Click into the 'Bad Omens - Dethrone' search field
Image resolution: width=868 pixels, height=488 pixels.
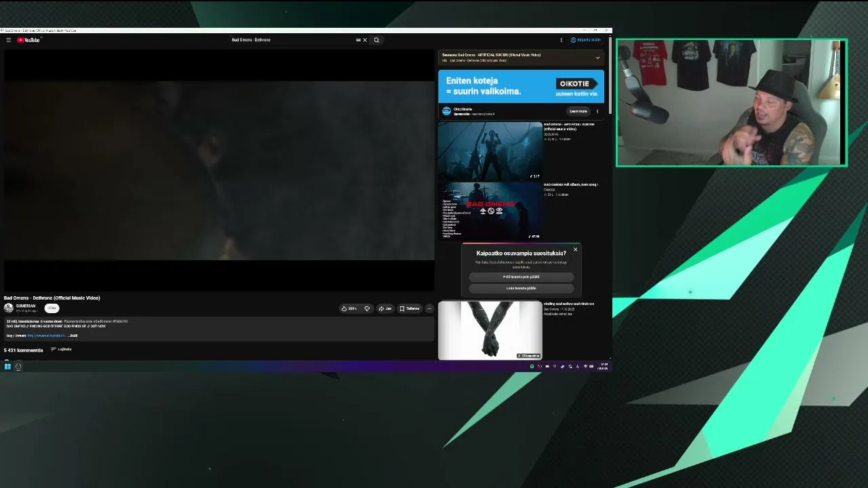(x=292, y=40)
